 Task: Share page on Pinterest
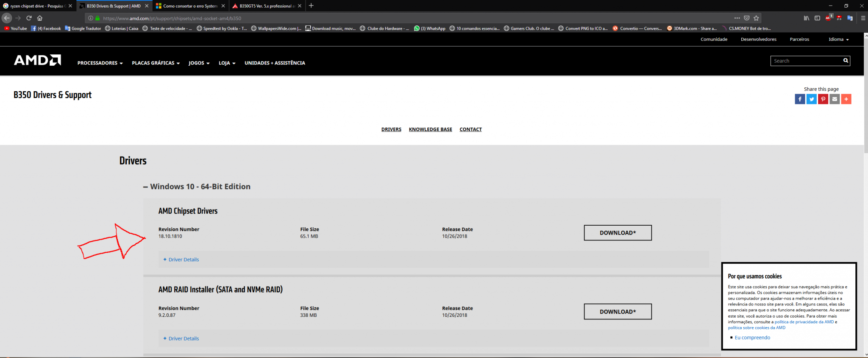click(823, 99)
